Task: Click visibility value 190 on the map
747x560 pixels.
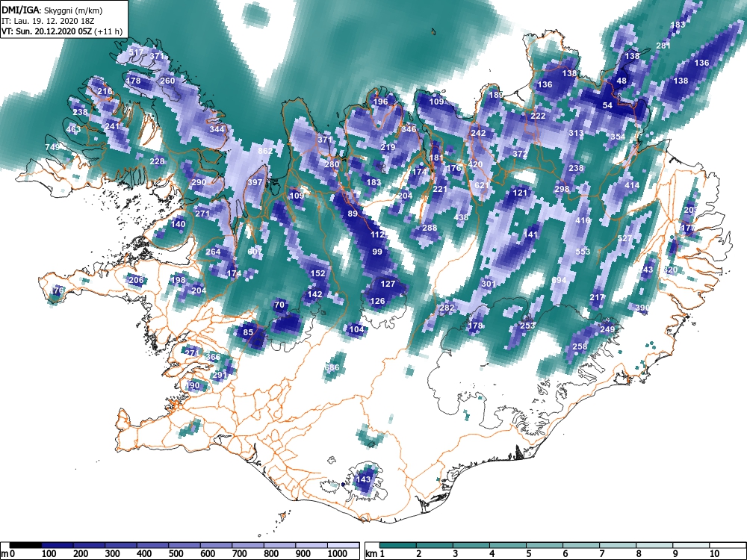Action: [193, 385]
